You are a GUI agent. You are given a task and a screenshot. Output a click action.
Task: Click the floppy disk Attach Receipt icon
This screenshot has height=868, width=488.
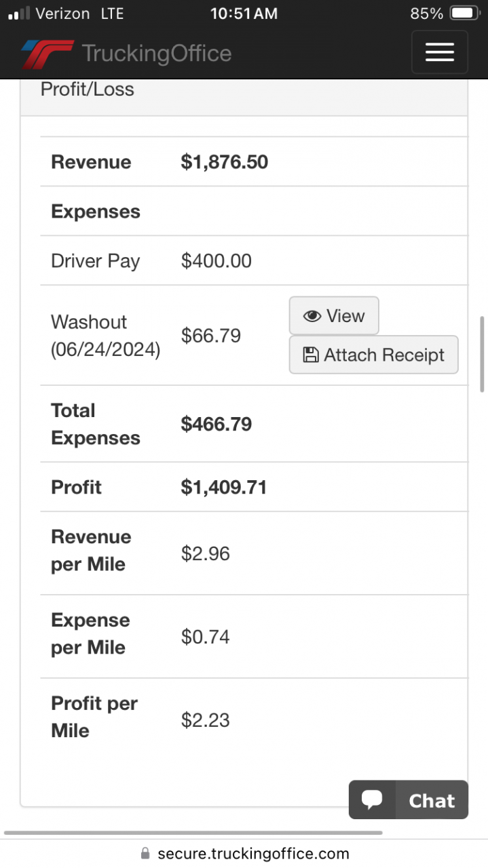pos(310,355)
